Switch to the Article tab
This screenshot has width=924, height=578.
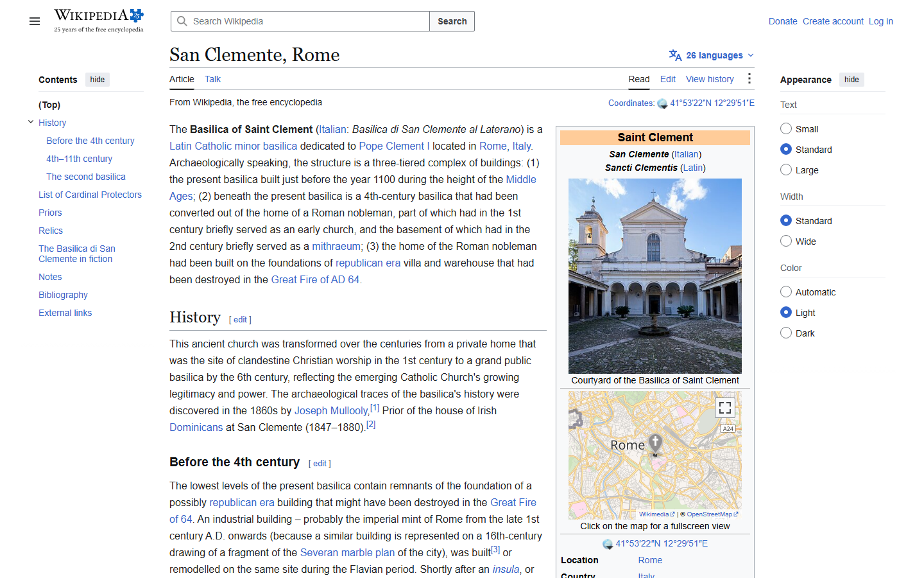coord(182,79)
